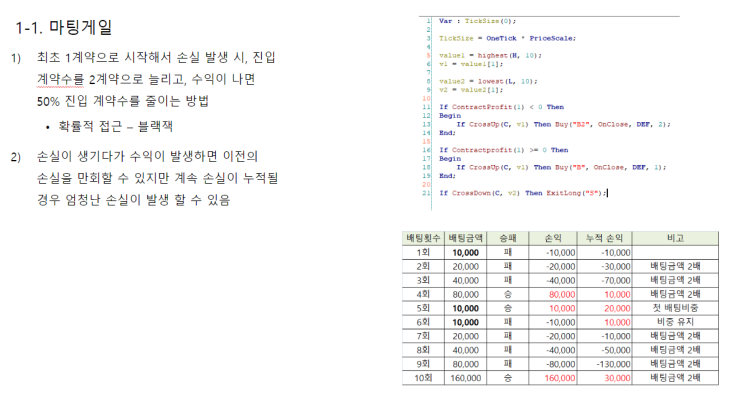Image resolution: width=743 pixels, height=414 pixels.
Task: Click the cumulative "-30,000" cell in row 2회
Action: click(x=604, y=267)
